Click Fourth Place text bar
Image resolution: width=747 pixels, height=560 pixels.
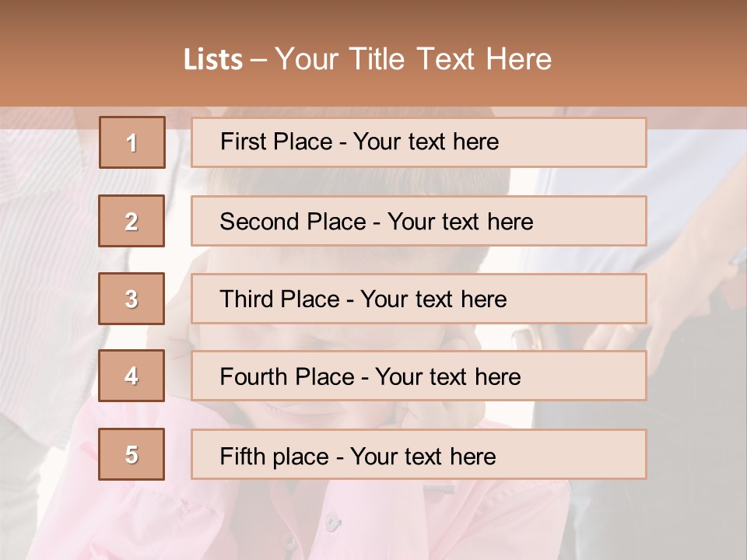coord(419,376)
